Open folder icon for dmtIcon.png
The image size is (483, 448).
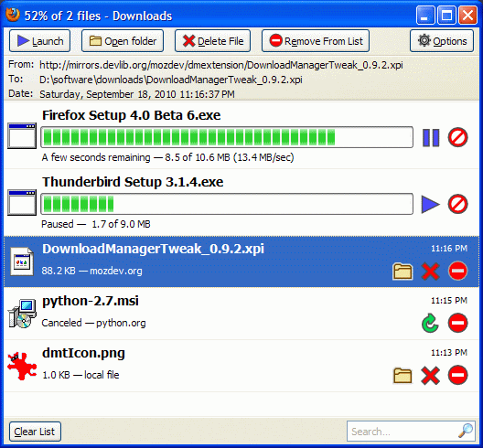(x=402, y=376)
